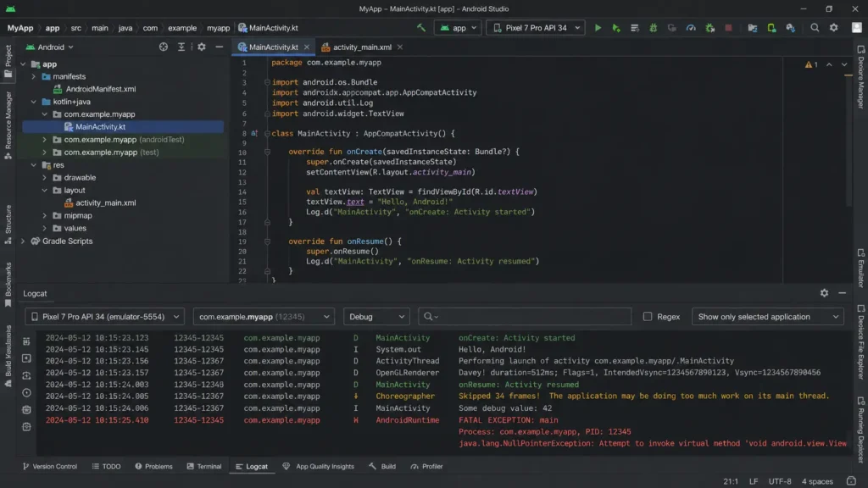The image size is (868, 488).
Task: Click UTF-8 encoding in status bar
Action: [x=780, y=481]
